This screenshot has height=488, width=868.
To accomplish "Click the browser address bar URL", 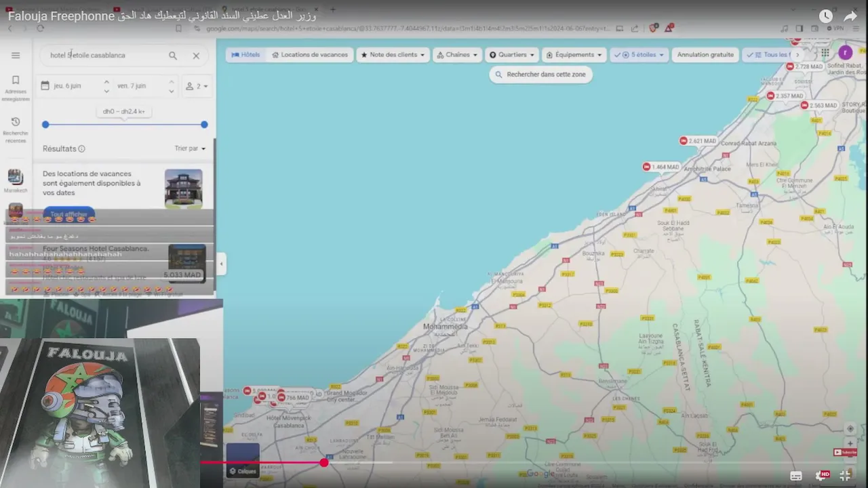I will (x=408, y=28).
